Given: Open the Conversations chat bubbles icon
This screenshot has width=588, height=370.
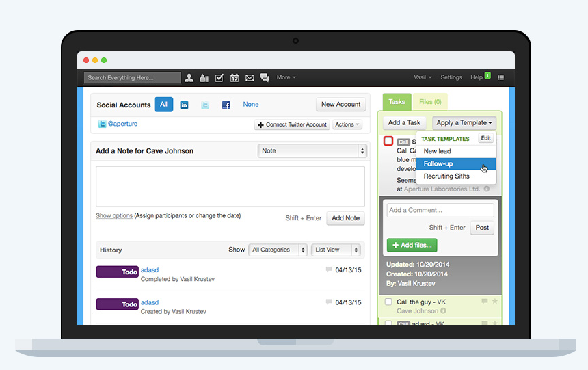Looking at the screenshot, I should [265, 78].
